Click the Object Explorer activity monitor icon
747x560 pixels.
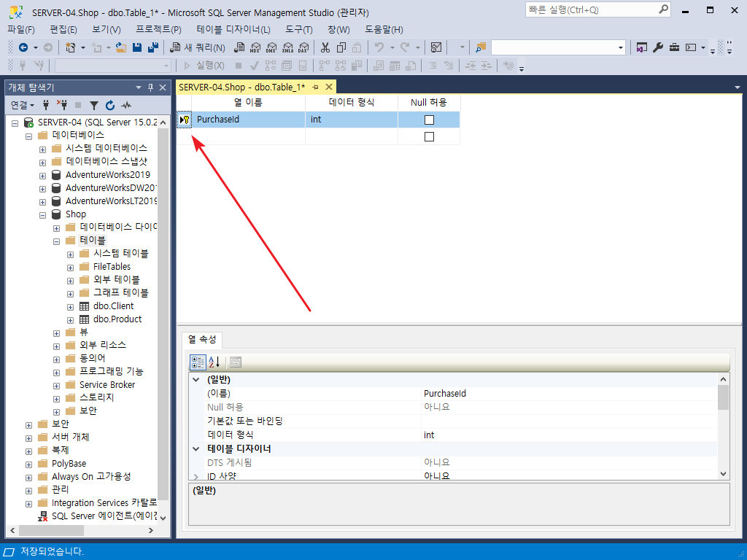125,105
